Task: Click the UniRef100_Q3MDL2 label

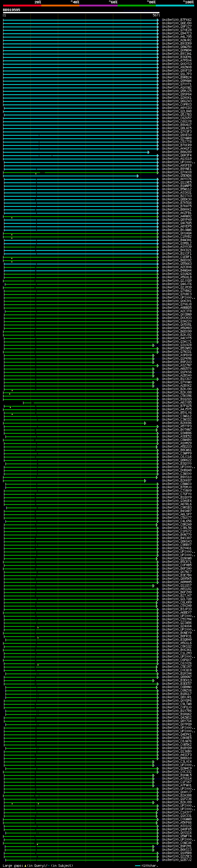Action: (176, 243)
